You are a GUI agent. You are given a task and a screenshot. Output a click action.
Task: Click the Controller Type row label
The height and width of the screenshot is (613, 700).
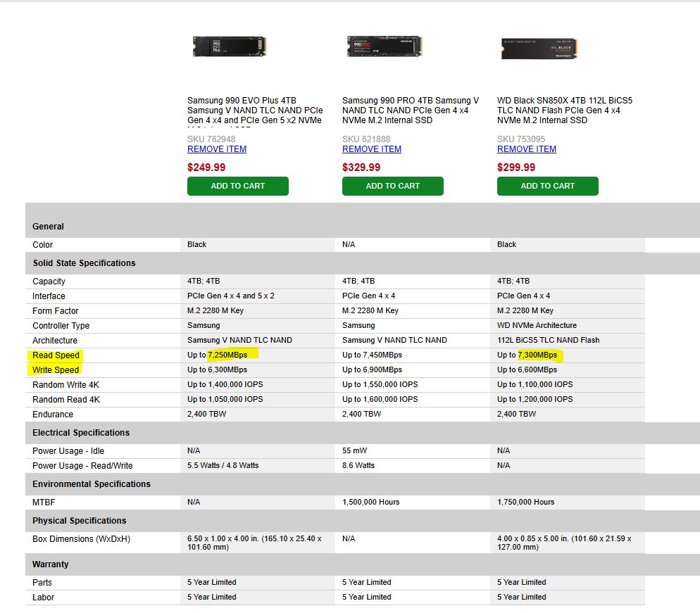61,325
